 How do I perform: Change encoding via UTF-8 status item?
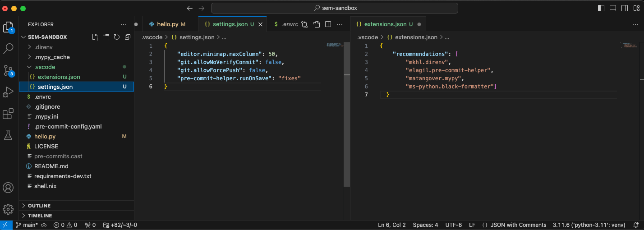[454, 225]
